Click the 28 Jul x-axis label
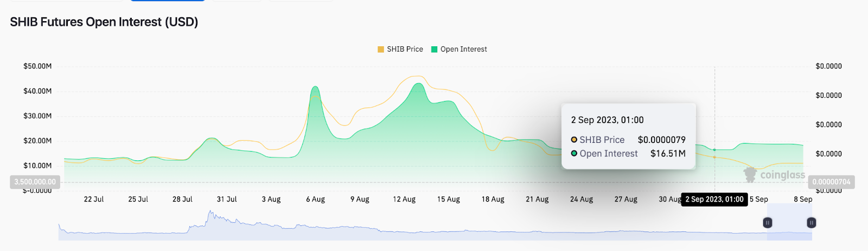 (182, 199)
